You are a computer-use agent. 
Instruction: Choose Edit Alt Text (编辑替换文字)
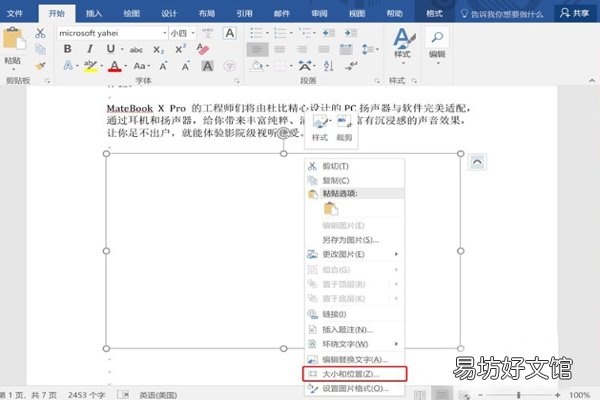[x=354, y=360]
